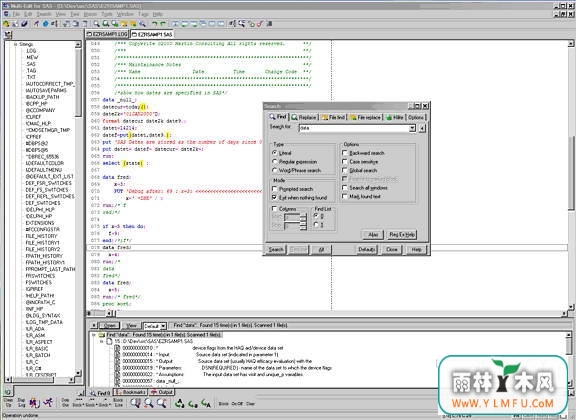Select Regular expression search type
The width and height of the screenshot is (576, 420).
[x=274, y=161]
